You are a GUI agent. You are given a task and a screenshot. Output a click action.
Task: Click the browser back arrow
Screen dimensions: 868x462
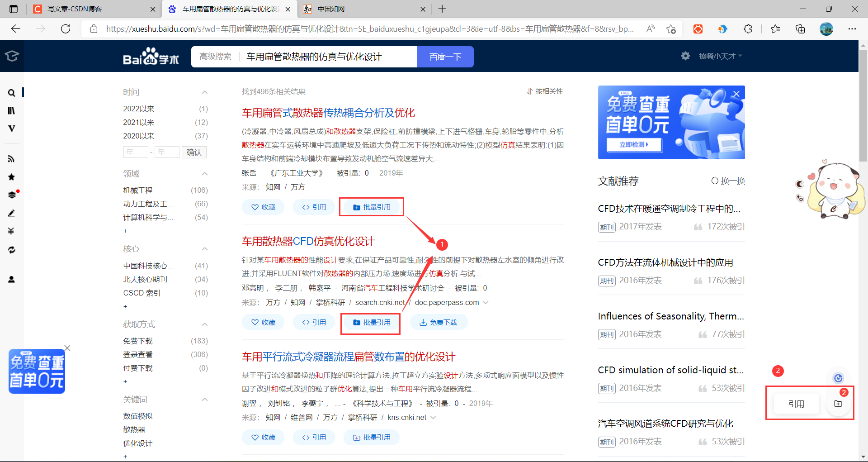point(16,29)
